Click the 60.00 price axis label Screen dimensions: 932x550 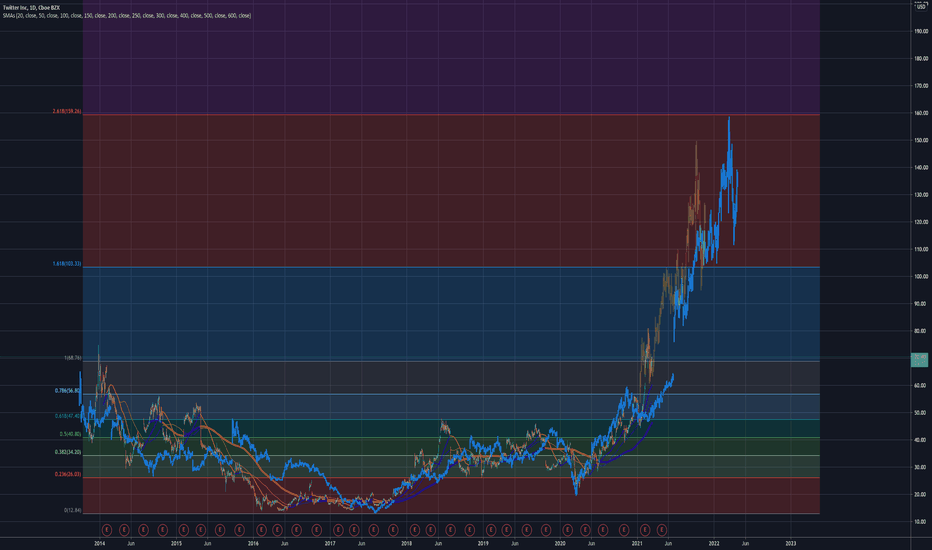921,386
